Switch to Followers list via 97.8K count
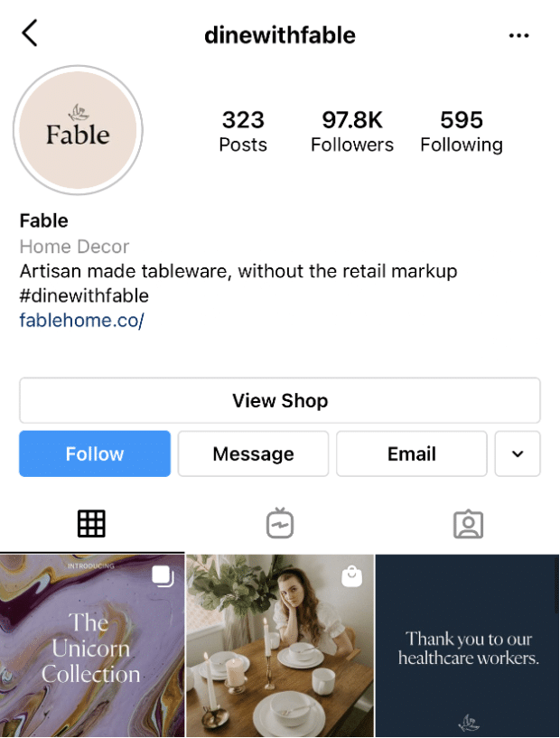The height and width of the screenshot is (738, 560). click(x=351, y=130)
